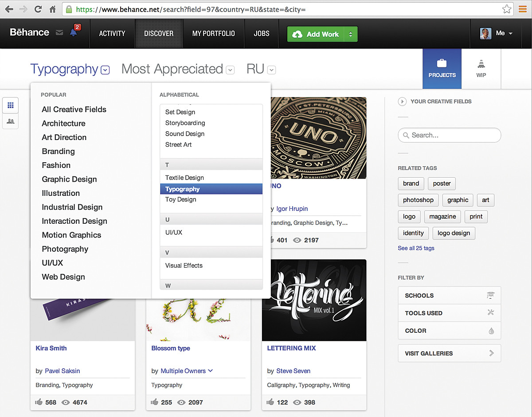Screen dimensions: 532x417
Task: Select Graphic Design from popular fields
Action: pos(69,179)
